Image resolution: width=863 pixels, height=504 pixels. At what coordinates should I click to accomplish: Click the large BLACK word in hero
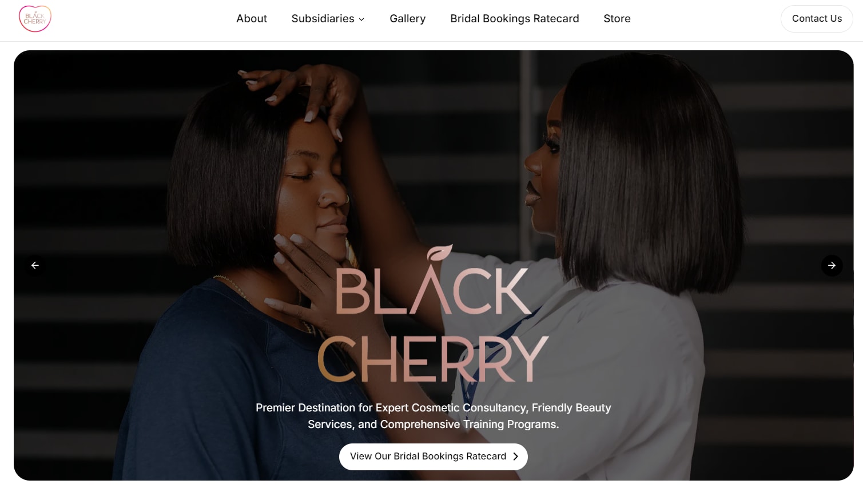pos(432,290)
